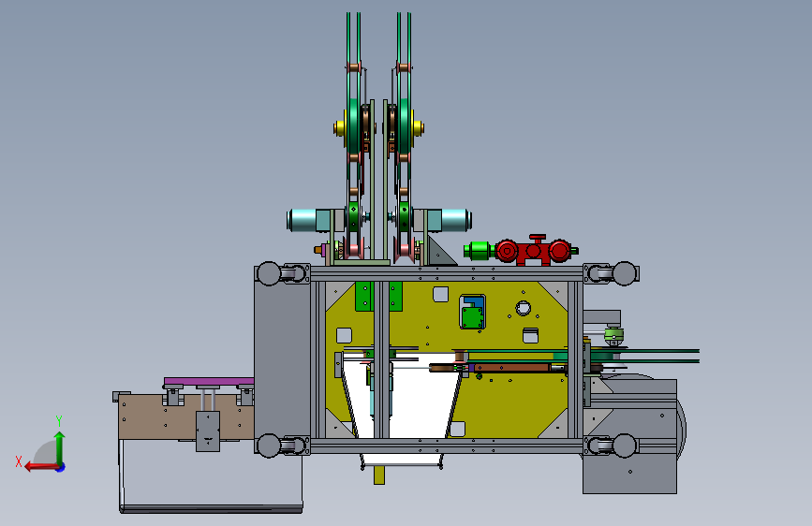Select the top-right round frame corner roller
Image resolution: width=812 pixels, height=526 pixels.
(624, 273)
